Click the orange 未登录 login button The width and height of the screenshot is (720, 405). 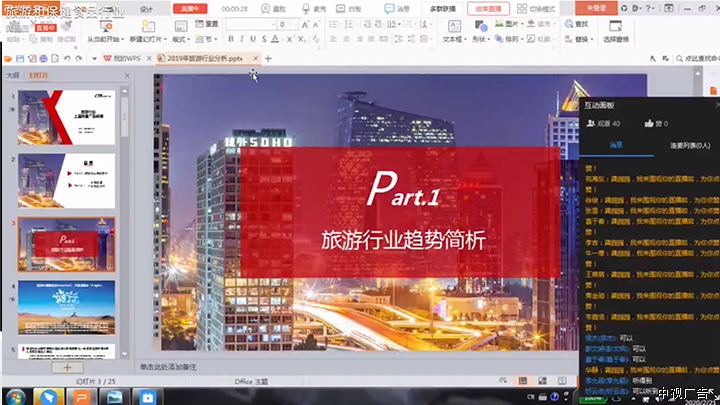pos(596,8)
